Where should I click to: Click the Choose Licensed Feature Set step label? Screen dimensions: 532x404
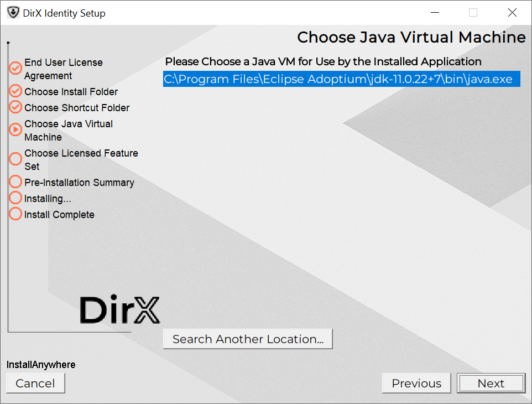point(81,159)
